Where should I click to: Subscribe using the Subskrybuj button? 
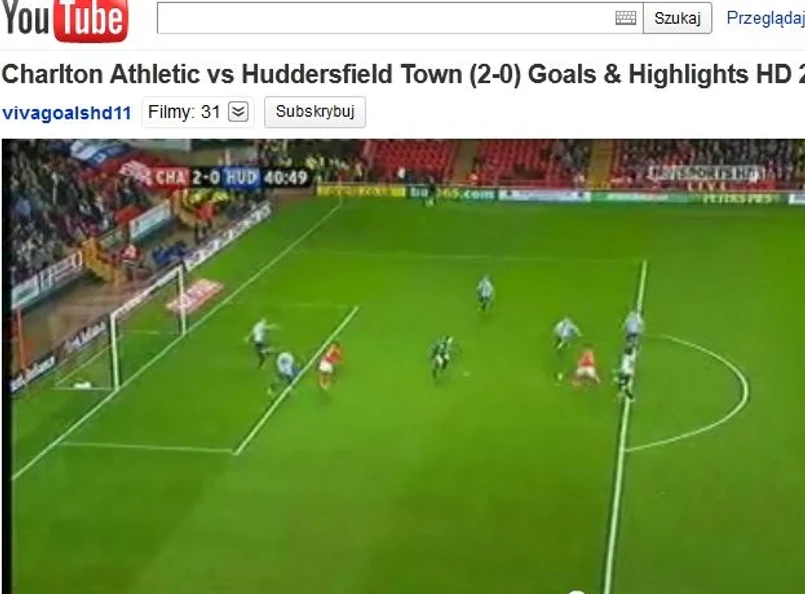tap(315, 111)
